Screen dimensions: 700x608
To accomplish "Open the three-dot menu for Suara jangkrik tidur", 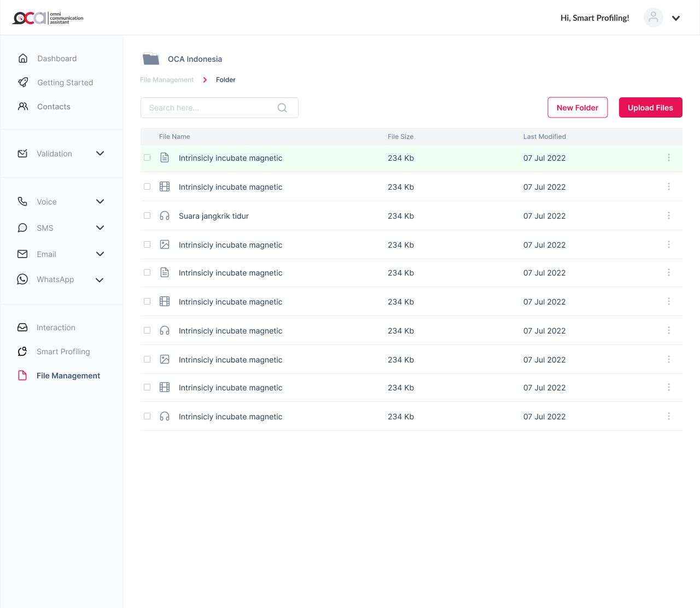I will point(668,216).
